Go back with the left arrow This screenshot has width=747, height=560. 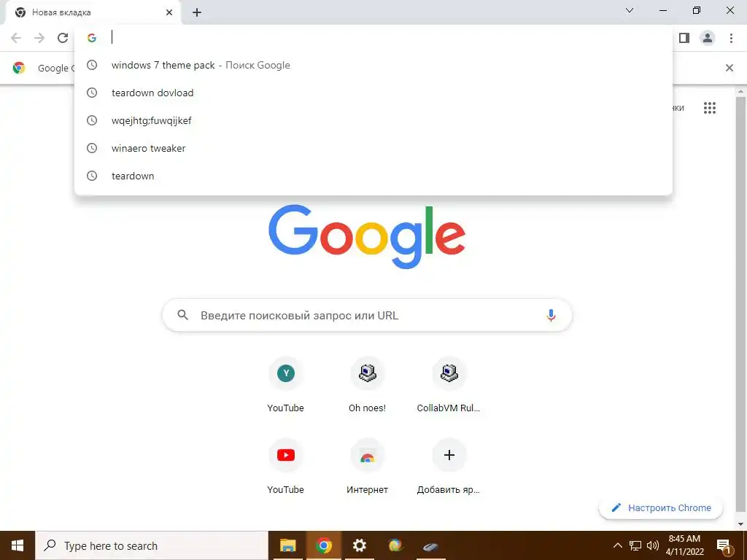click(16, 38)
